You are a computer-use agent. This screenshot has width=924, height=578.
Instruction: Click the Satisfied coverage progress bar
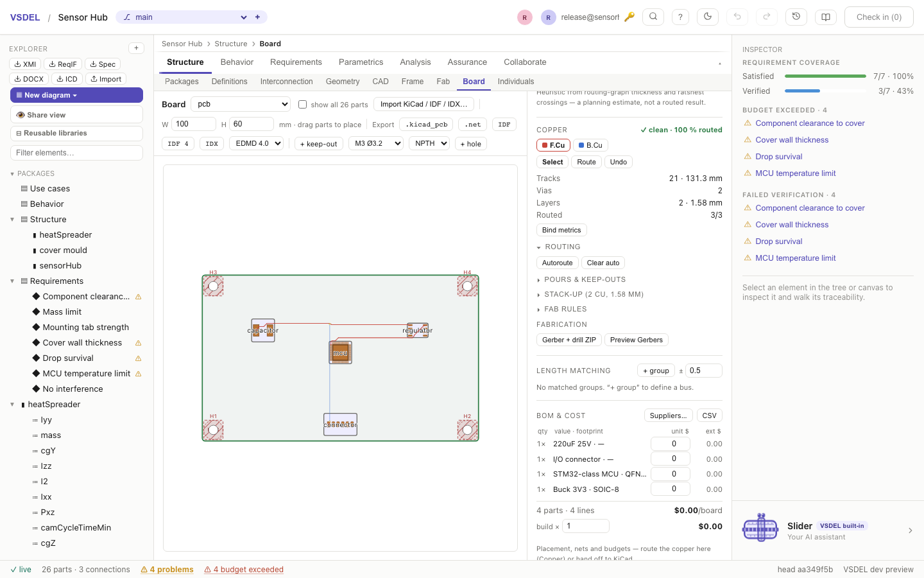(x=825, y=76)
